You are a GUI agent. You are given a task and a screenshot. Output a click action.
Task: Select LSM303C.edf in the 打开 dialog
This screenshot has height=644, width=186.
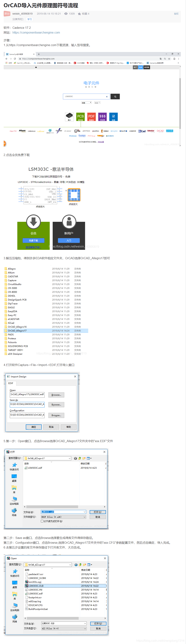(x=34, y=468)
